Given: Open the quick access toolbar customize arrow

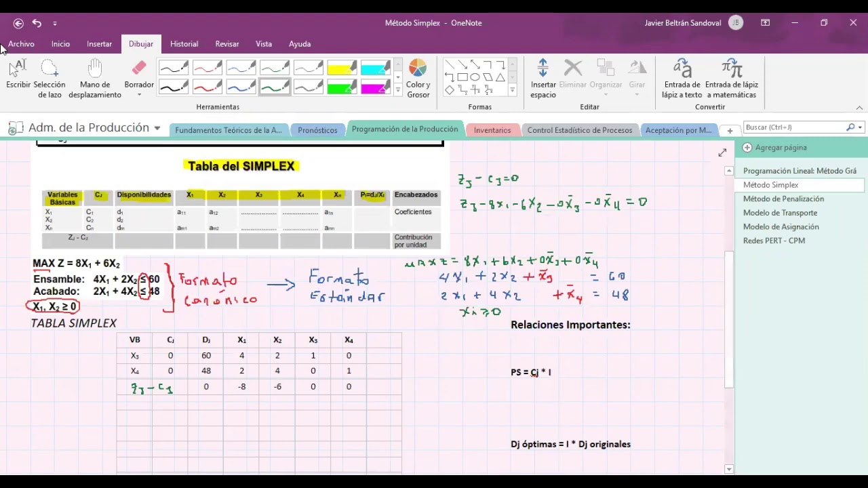Looking at the screenshot, I should (55, 23).
